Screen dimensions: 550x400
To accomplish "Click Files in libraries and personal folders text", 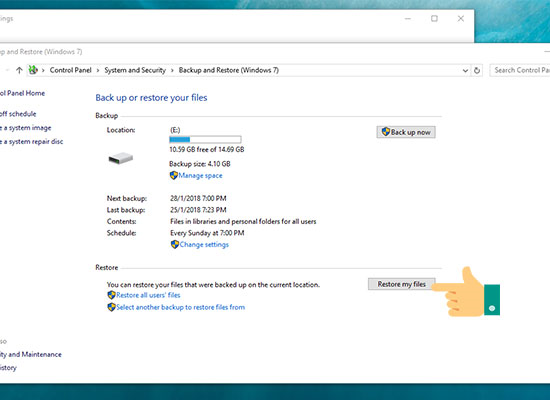I will point(243,221).
